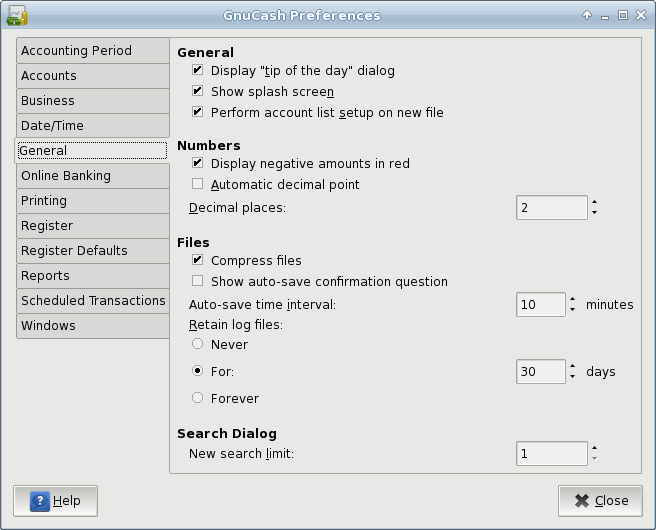Select the Reports tab

click(x=93, y=276)
